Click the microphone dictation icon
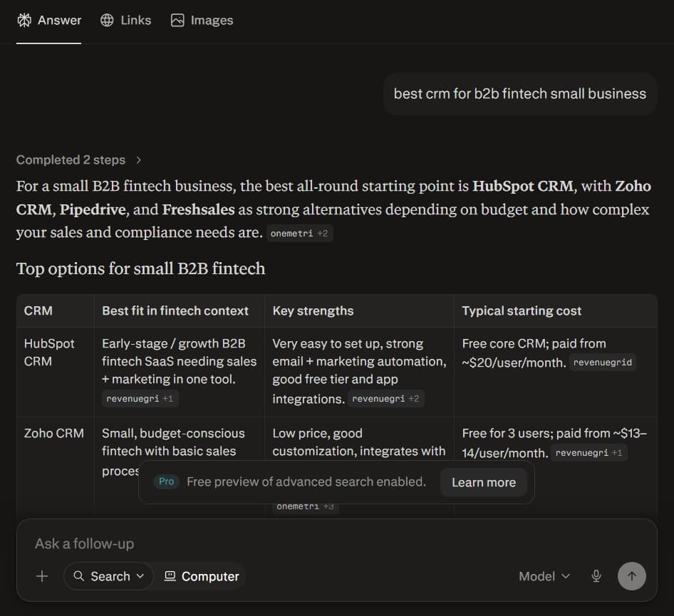 coord(596,576)
